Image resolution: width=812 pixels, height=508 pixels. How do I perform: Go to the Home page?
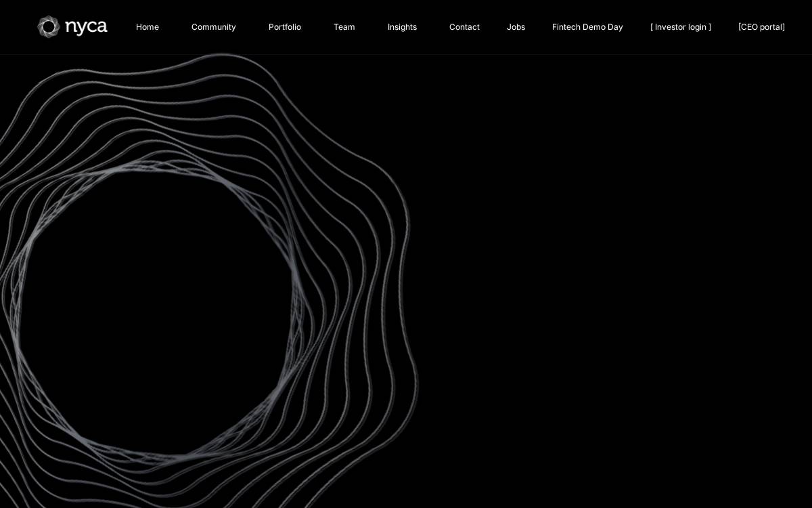point(148,27)
